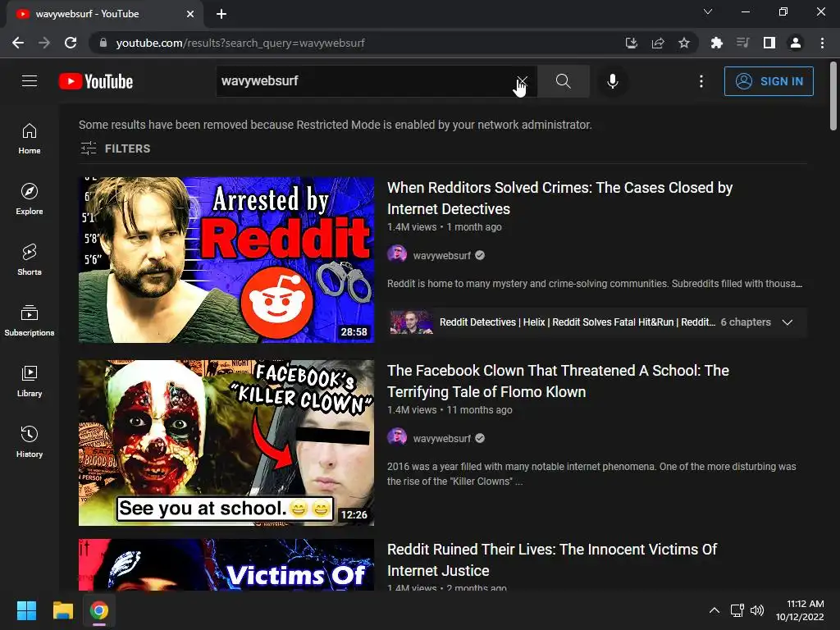
Task: Open Subscriptions in the sidebar
Action: [x=30, y=321]
